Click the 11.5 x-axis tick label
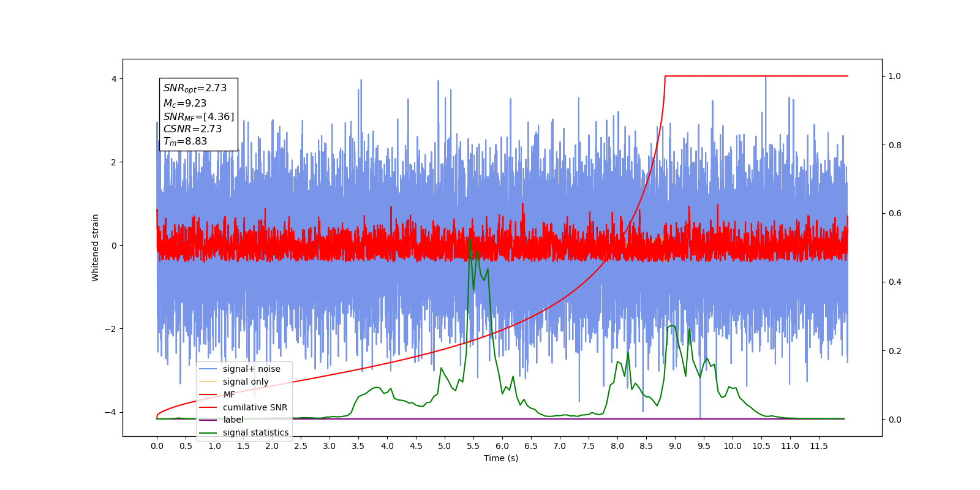Image resolution: width=980 pixels, height=490 pixels. 819,446
